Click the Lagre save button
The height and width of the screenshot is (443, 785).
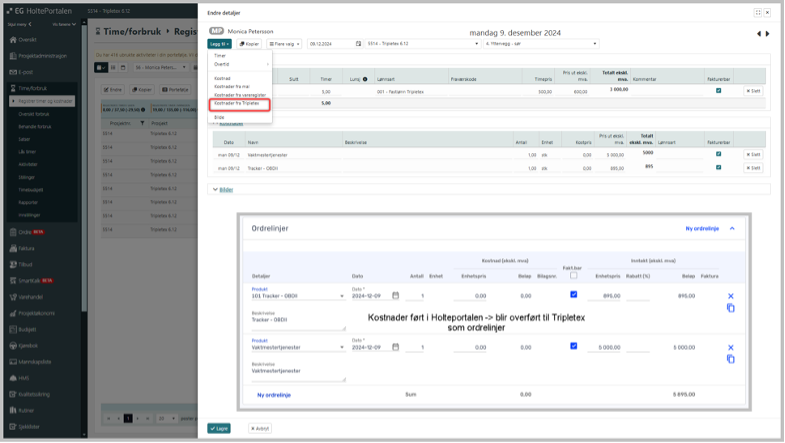point(219,428)
